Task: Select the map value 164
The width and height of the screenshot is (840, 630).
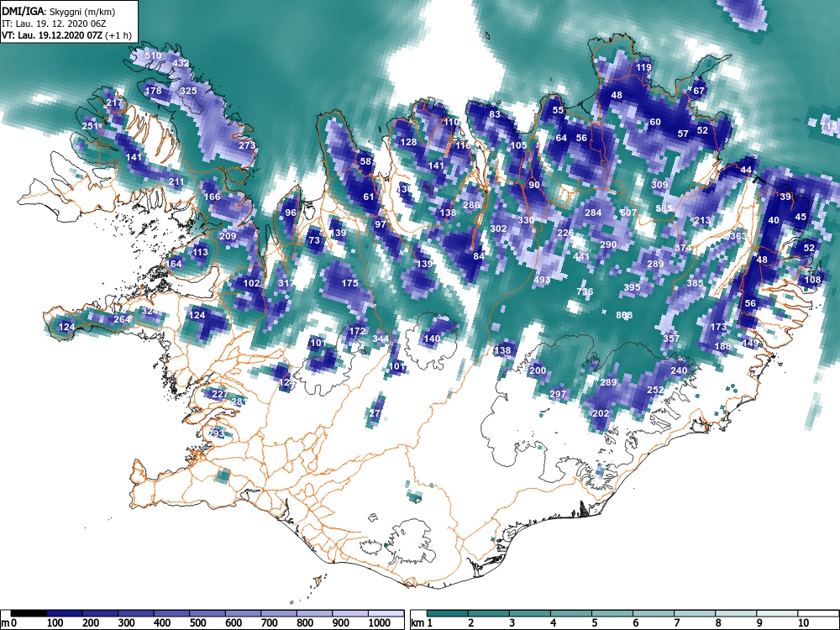Action: [174, 264]
